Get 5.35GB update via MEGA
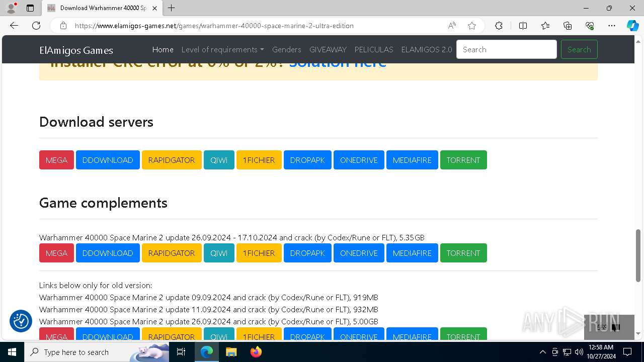Screen dimensions: 644x362 tap(56, 253)
